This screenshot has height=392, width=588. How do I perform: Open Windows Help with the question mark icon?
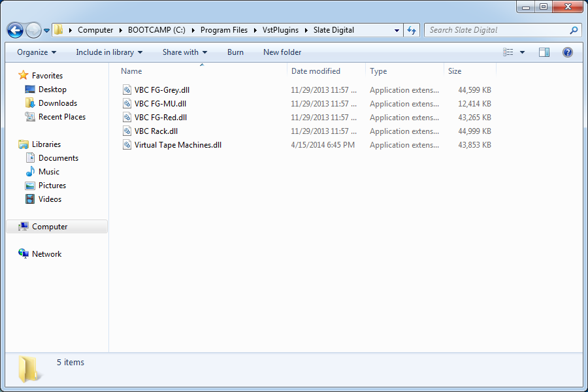tap(567, 52)
